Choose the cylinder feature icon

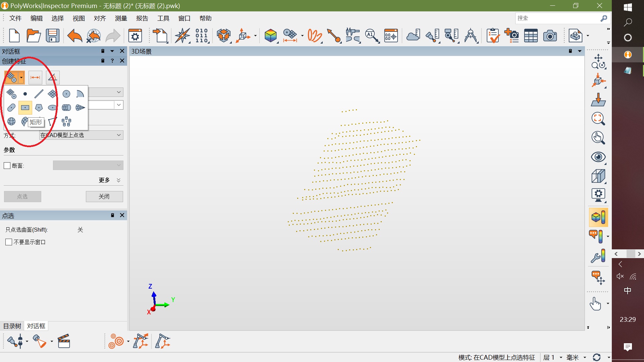pyautogui.click(x=66, y=108)
